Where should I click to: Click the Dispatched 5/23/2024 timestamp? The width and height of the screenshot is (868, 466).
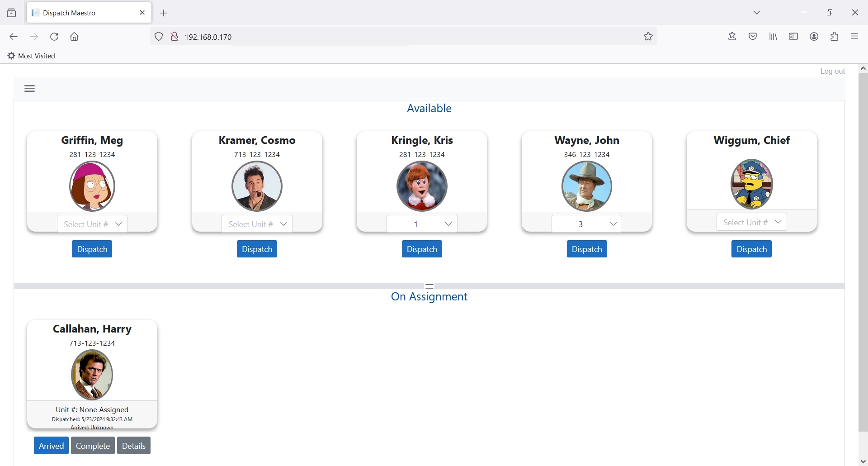coord(92,419)
